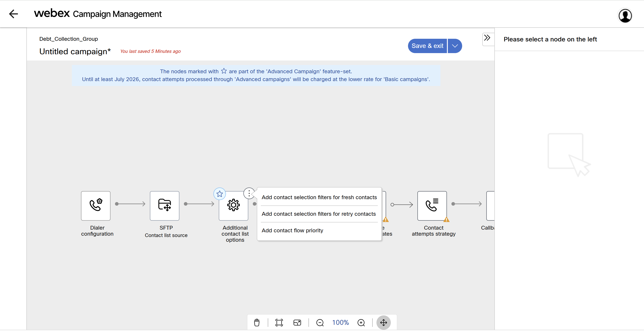Click the Untitled campaign title
The image size is (644, 332).
point(75,51)
